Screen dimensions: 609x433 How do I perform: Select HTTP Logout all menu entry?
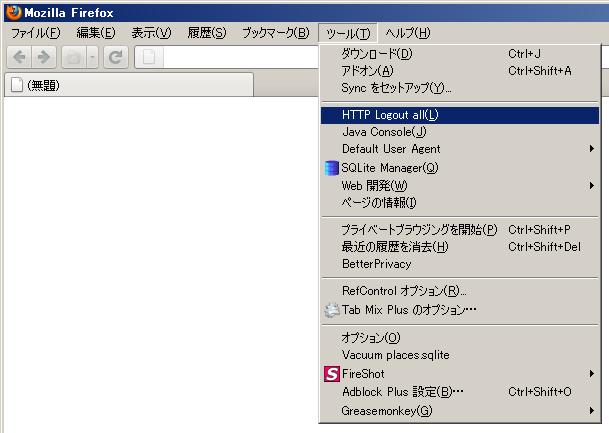[x=390, y=115]
